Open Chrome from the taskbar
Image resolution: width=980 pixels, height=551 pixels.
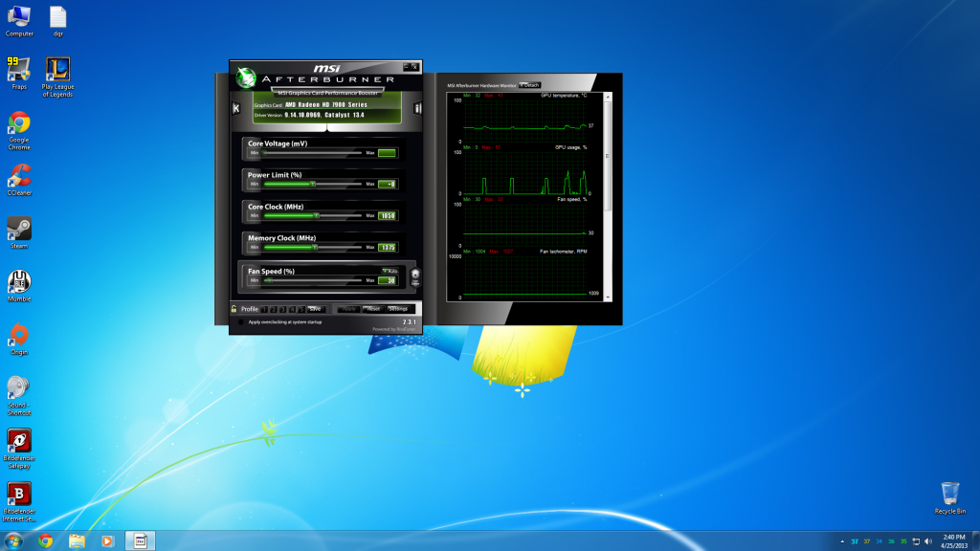coord(45,541)
